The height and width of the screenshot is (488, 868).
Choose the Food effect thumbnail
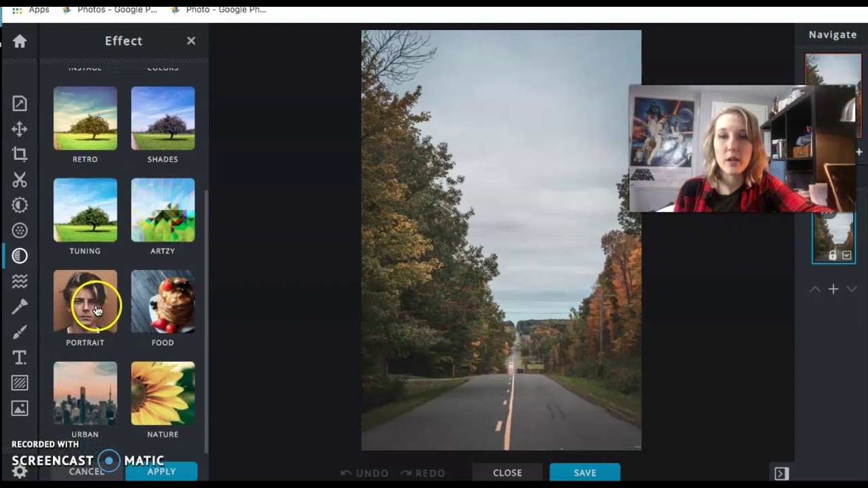163,302
